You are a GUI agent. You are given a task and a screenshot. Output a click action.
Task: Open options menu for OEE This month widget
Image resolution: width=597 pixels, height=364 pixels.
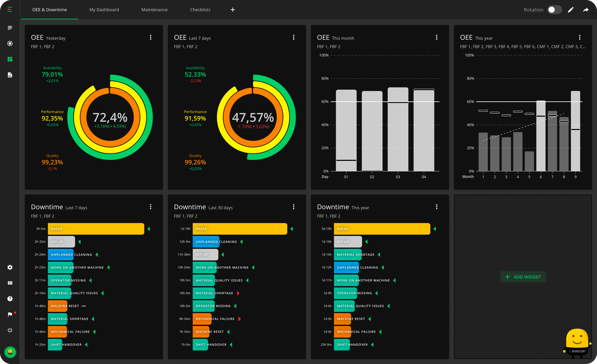click(437, 37)
